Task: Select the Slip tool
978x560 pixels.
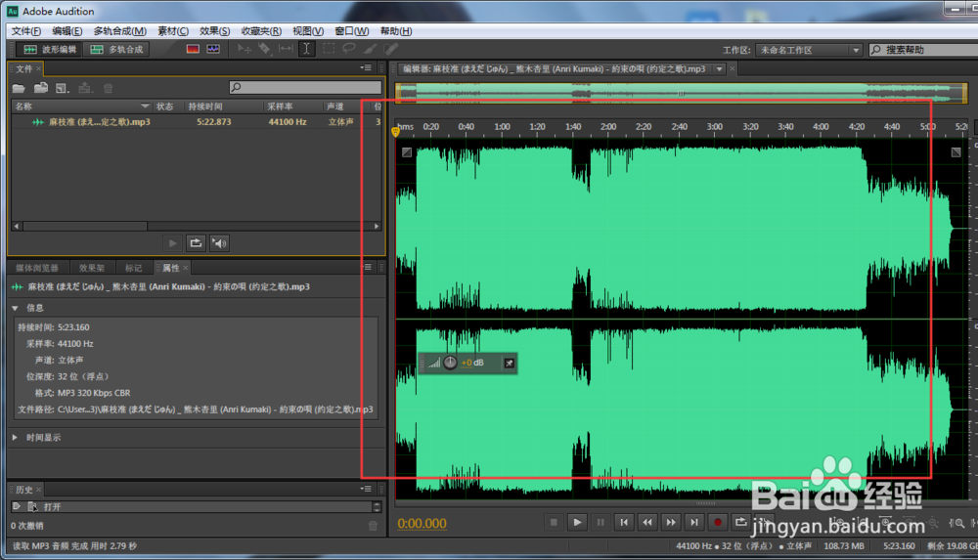Action: click(286, 49)
